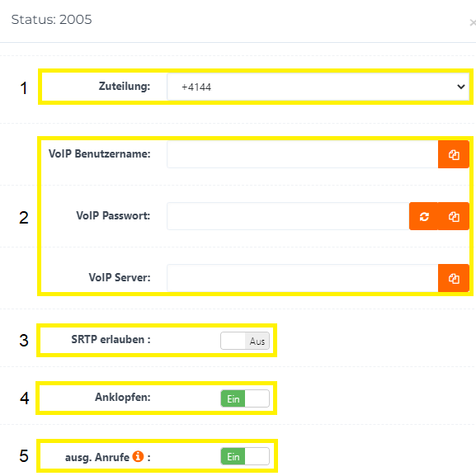Screen dimensions: 476x476
Task: Copy the VoIP Server address
Action: pyautogui.click(x=454, y=278)
